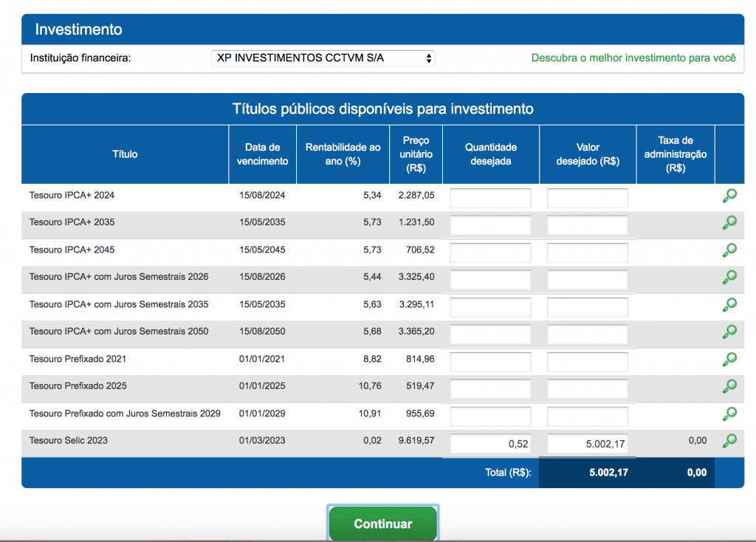Click maturity date 15/08/2050 cell
Image resolution: width=756 pixels, height=542 pixels.
[x=262, y=332]
